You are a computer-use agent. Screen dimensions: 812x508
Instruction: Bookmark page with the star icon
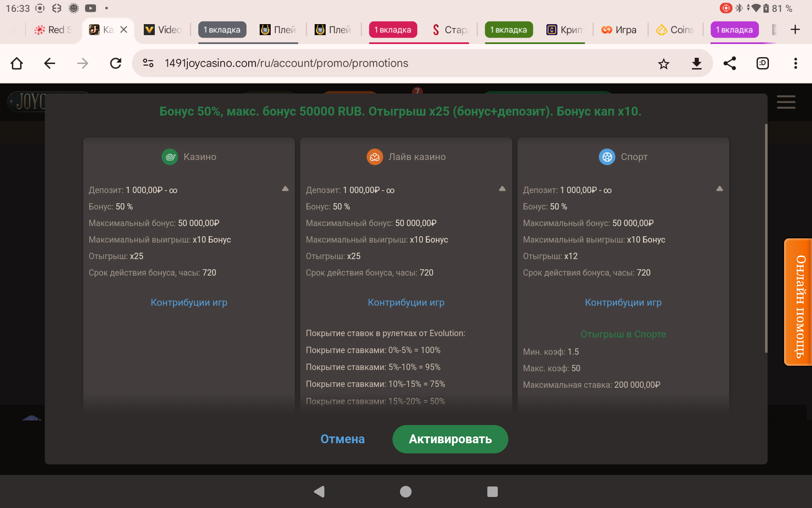[664, 63]
